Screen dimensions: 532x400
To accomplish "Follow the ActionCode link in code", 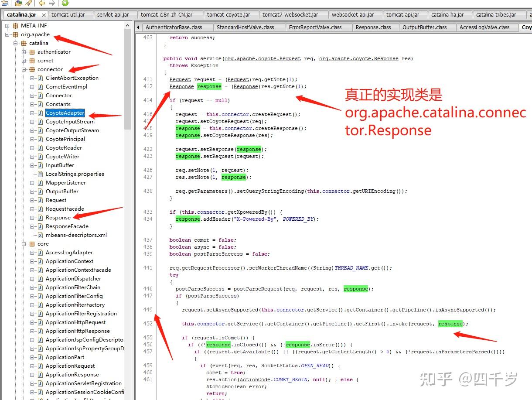I will (255, 379).
